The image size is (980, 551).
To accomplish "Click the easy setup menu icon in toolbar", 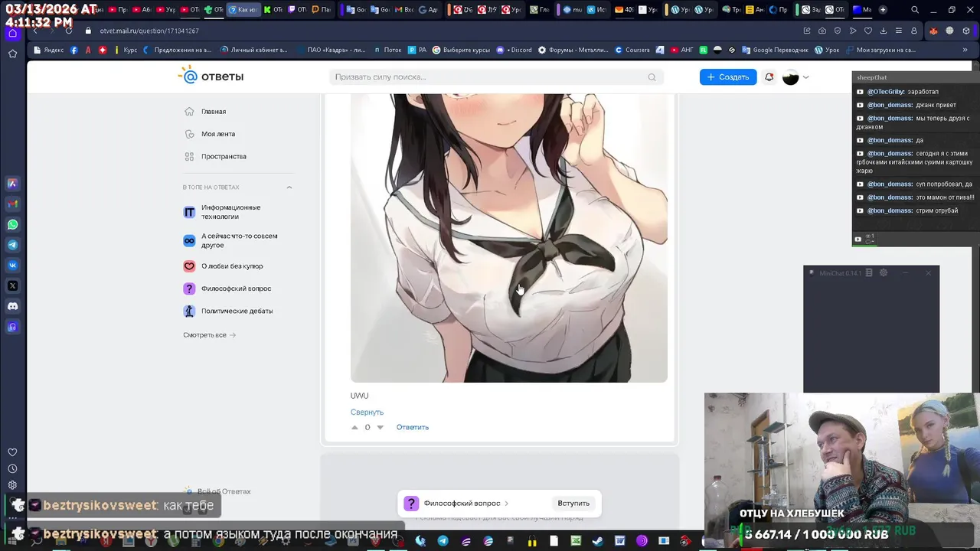I will click(x=899, y=31).
